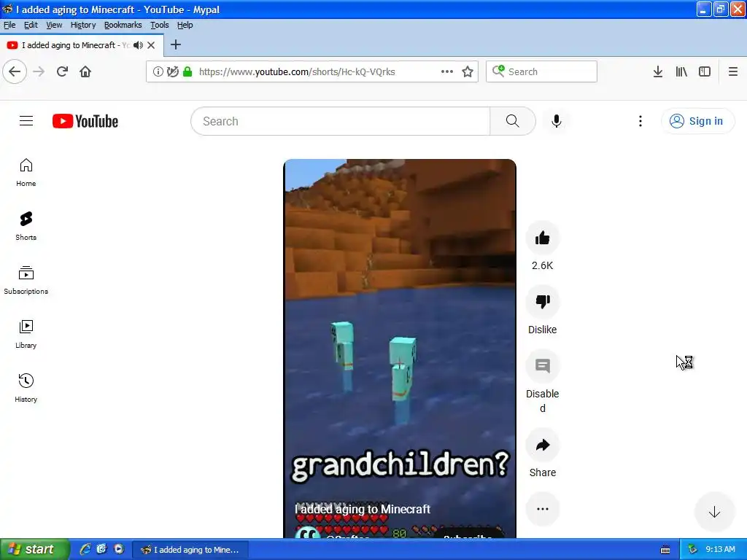The image size is (747, 560).
Task: Expand the YouTube guide hamburger menu
Action: coord(26,121)
